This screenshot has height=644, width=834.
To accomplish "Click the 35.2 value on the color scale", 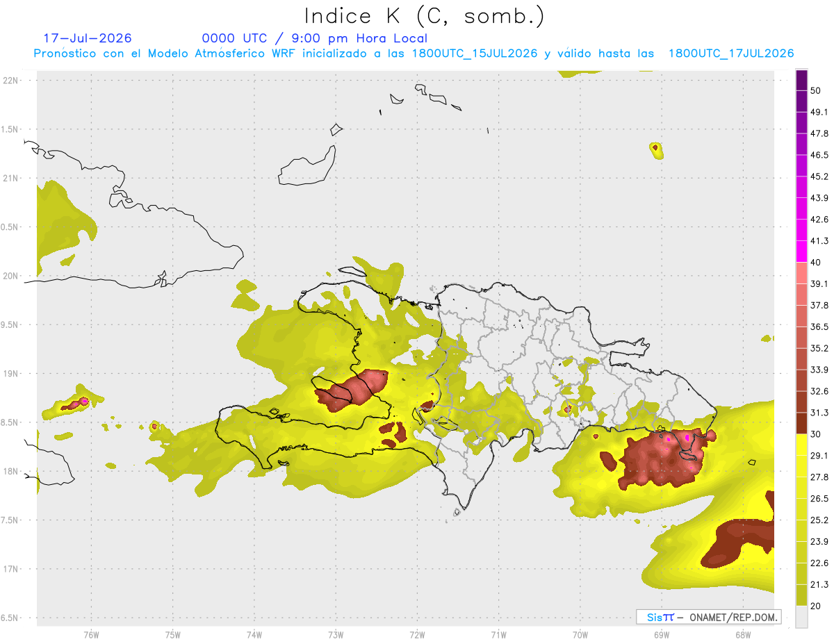I will pos(819,348).
